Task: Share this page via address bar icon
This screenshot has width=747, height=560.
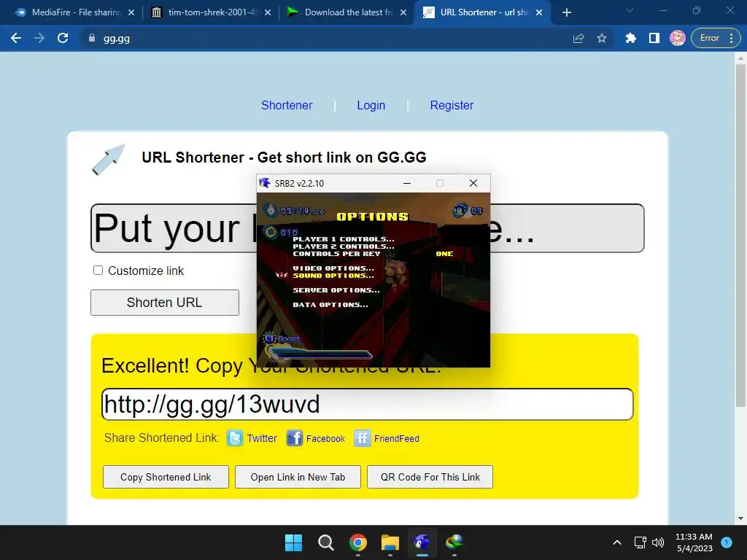Action: point(578,38)
